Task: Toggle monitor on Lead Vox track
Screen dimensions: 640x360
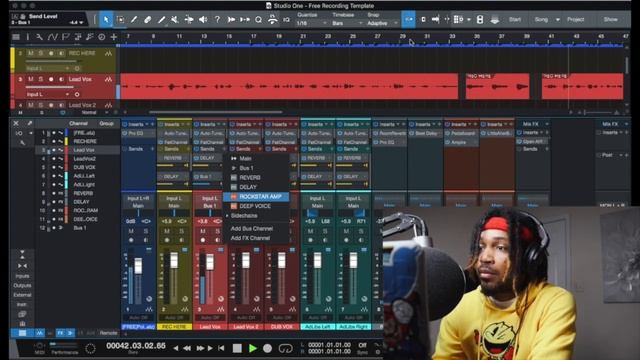Action: point(61,79)
